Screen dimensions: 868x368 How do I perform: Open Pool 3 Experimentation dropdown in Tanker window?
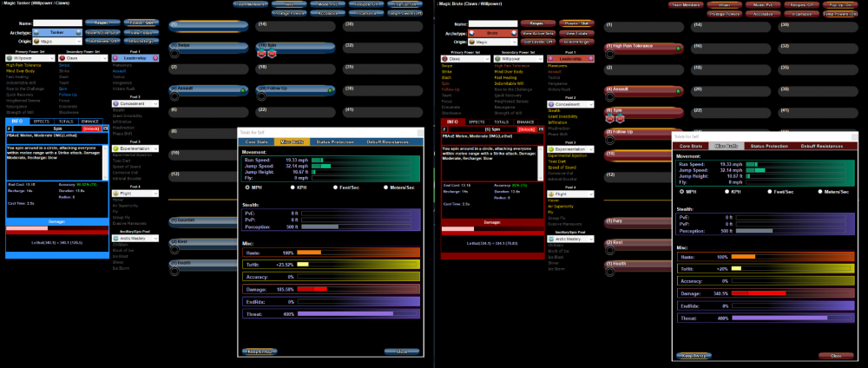click(135, 149)
